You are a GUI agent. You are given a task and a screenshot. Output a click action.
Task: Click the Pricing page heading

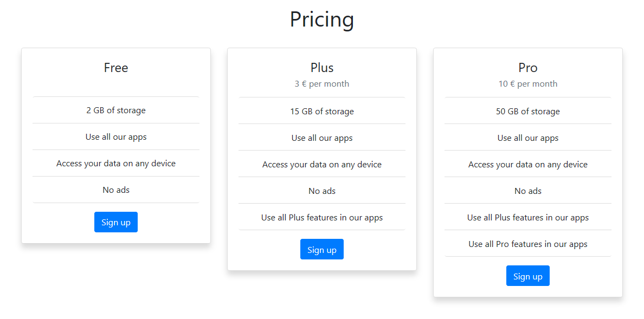pyautogui.click(x=321, y=19)
